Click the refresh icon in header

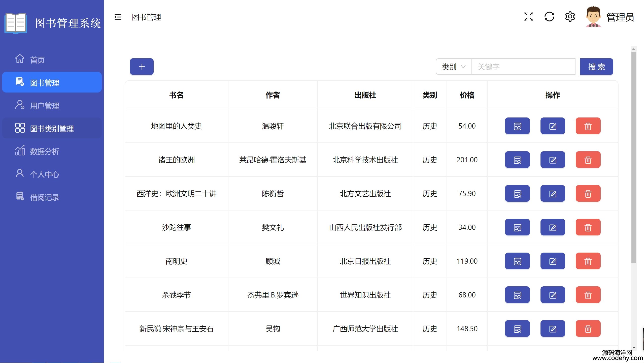click(x=549, y=17)
